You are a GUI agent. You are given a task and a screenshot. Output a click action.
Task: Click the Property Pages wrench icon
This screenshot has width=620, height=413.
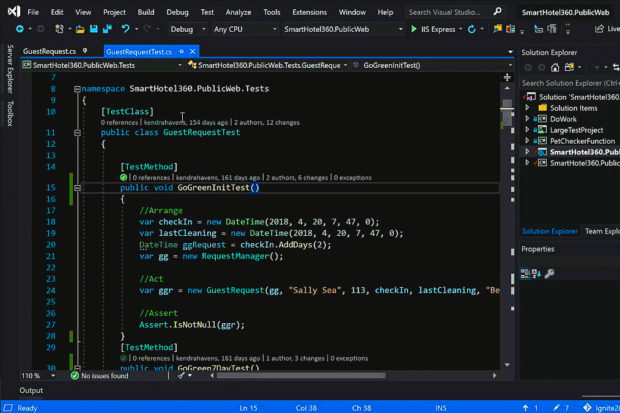click(x=550, y=273)
